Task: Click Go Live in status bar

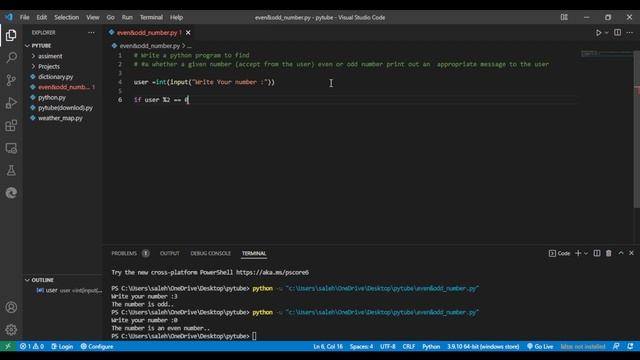Action: tap(540, 347)
